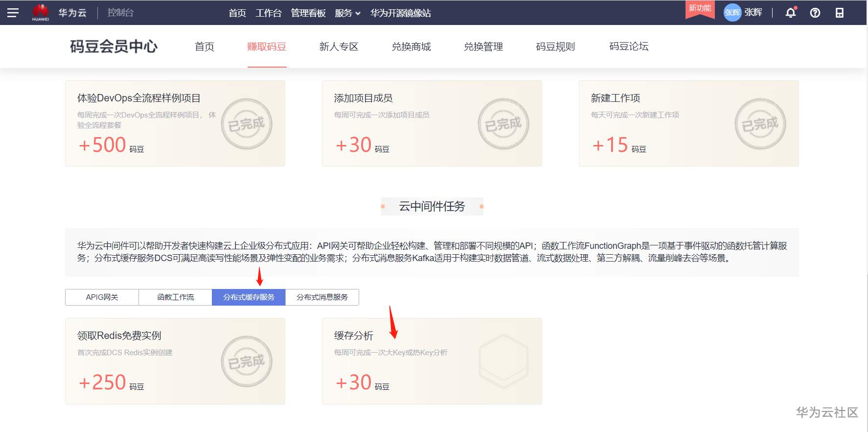
Task: Click the 码豆会员中心 title
Action: (x=114, y=47)
